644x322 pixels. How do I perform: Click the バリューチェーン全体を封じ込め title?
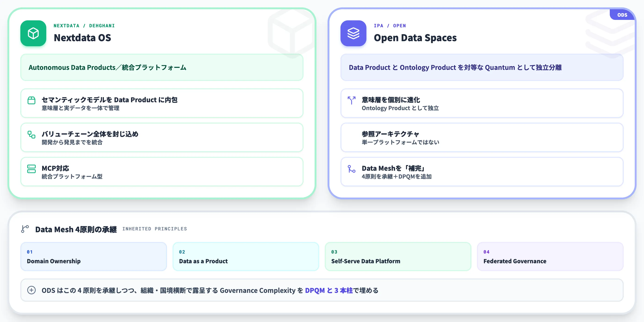click(90, 134)
